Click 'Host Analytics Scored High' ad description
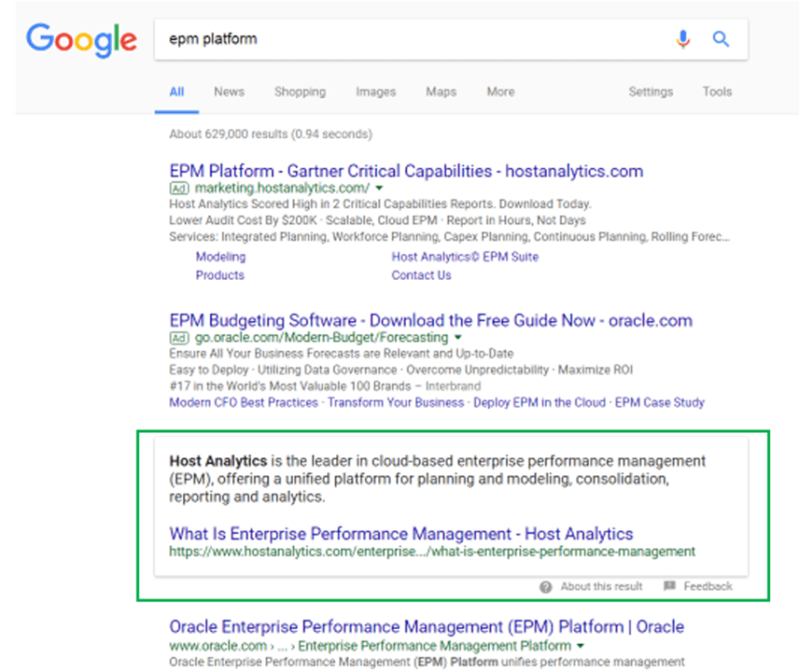799x672 pixels. (x=380, y=203)
